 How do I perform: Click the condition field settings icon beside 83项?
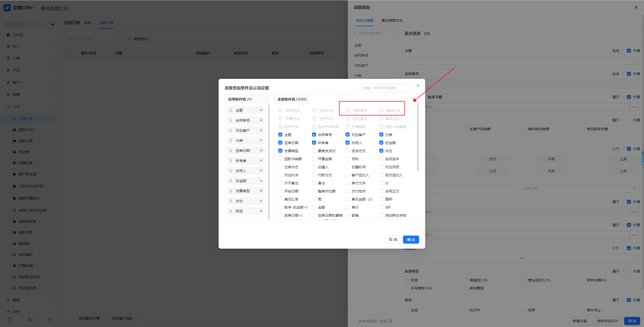pos(391,321)
